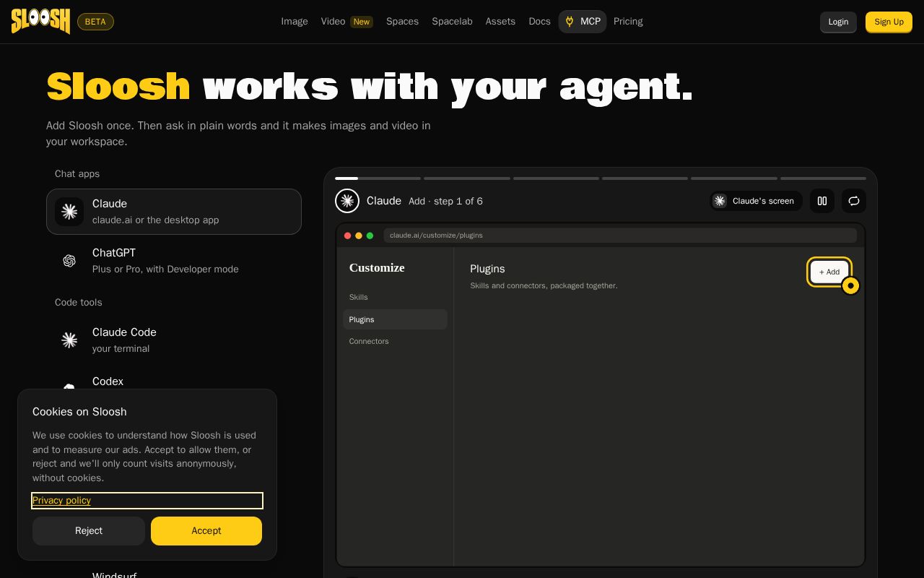Select Connectors in Customize sidebar
Viewport: 924px width, 578px height.
pos(395,341)
